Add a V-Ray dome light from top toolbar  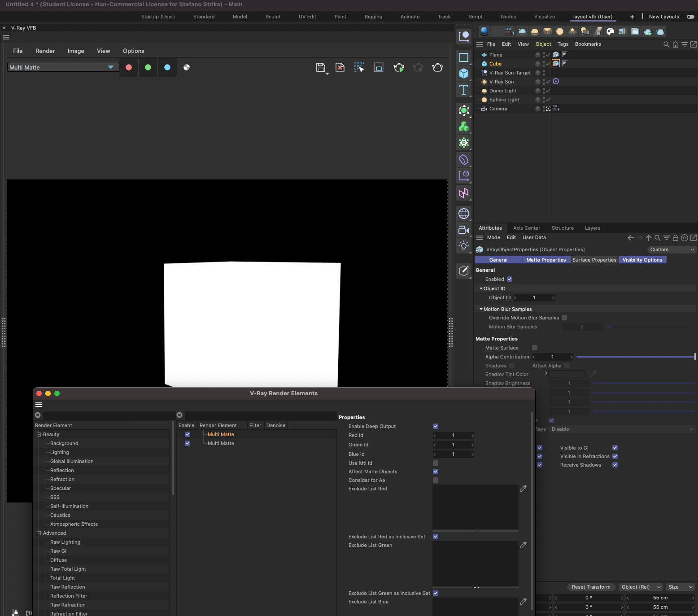coord(535,31)
